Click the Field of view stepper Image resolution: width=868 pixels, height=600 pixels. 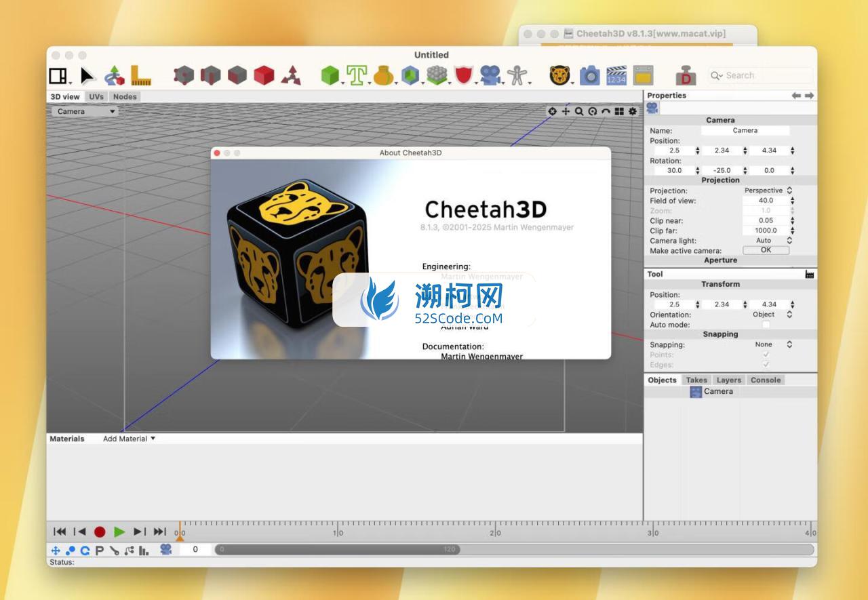pyautogui.click(x=792, y=201)
